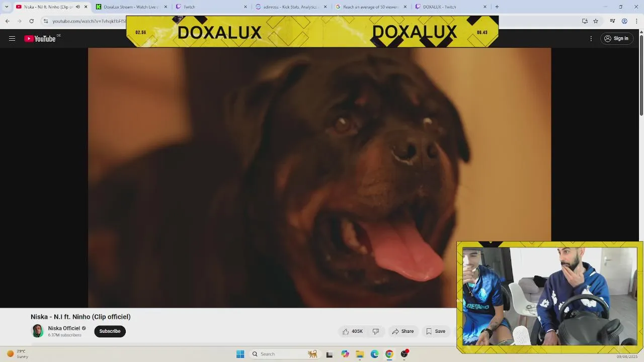Open a new browser tab
The width and height of the screenshot is (644, 362).
[x=497, y=7]
